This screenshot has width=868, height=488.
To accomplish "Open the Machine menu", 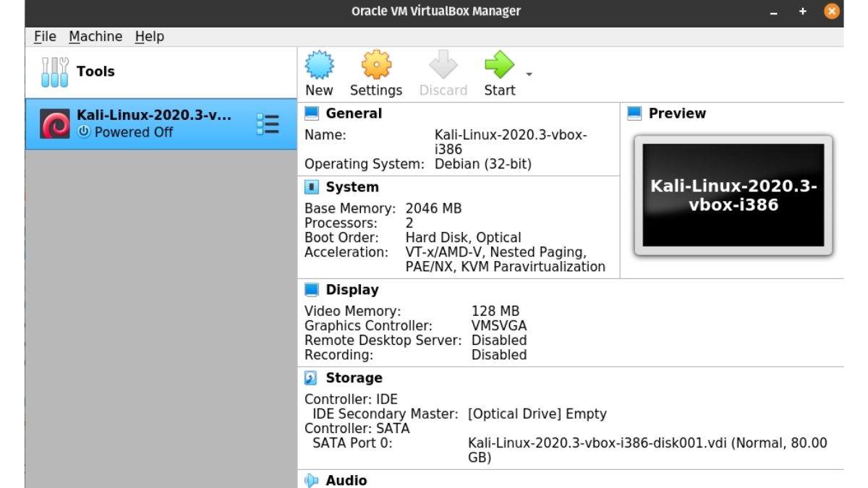I will tap(96, 36).
